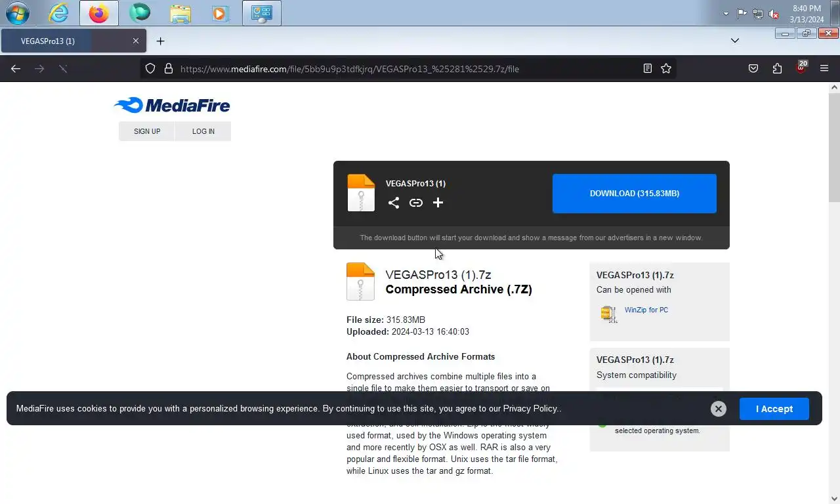
Task: Click the WinZip icon
Action: tap(609, 314)
